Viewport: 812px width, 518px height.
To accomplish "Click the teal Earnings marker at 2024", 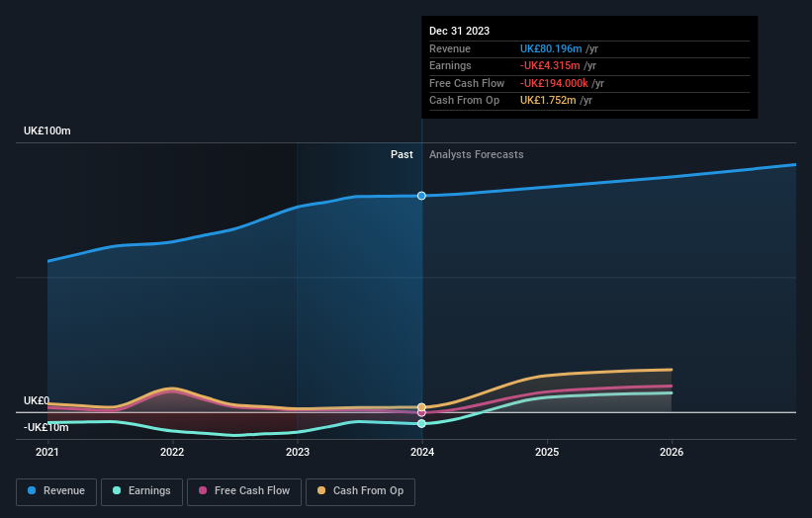I will pyautogui.click(x=421, y=423).
